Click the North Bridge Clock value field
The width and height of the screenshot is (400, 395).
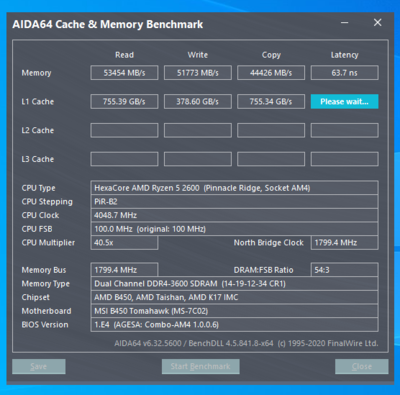click(345, 243)
